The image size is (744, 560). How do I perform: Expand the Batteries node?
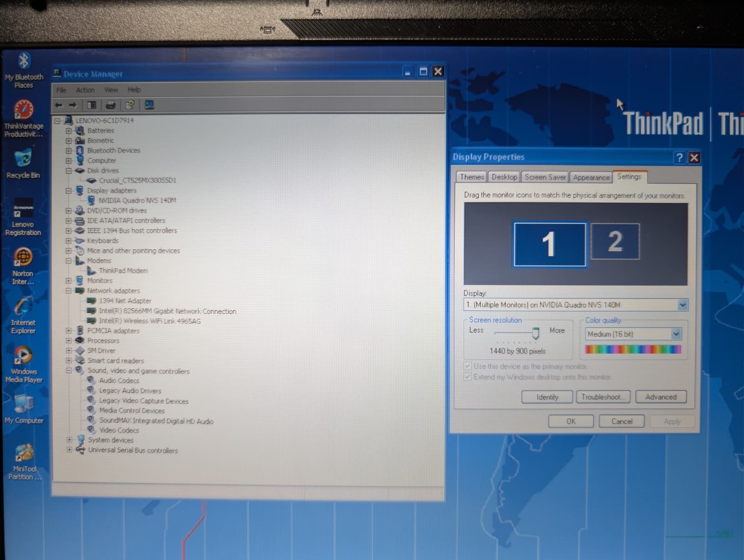(x=69, y=131)
